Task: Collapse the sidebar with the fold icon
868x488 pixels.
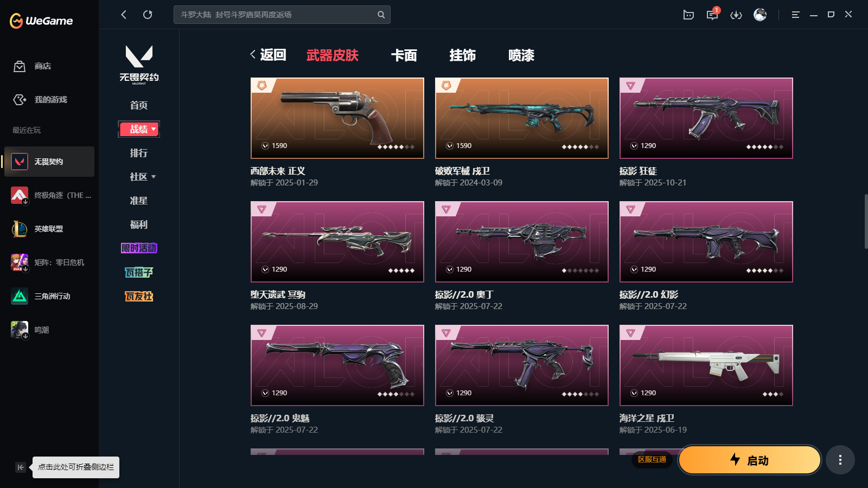Action: pos(21,467)
